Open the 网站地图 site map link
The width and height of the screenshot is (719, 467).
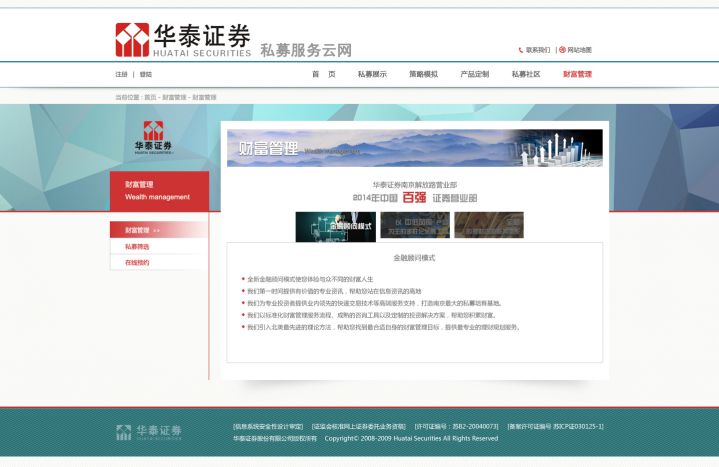tap(580, 50)
